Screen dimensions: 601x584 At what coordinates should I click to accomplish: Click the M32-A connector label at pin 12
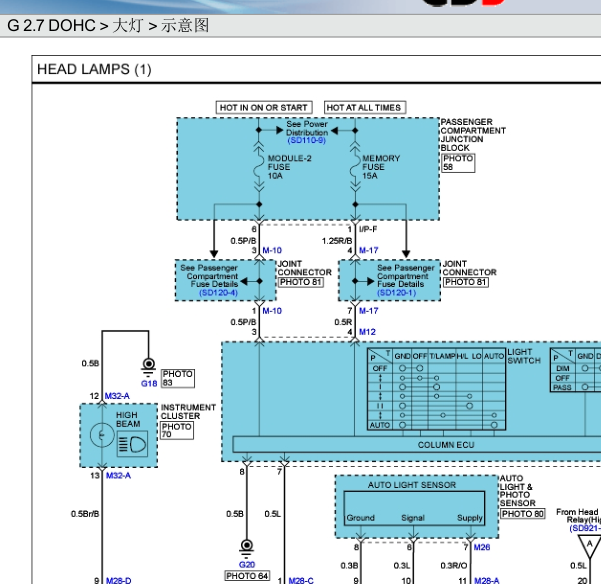[117, 396]
